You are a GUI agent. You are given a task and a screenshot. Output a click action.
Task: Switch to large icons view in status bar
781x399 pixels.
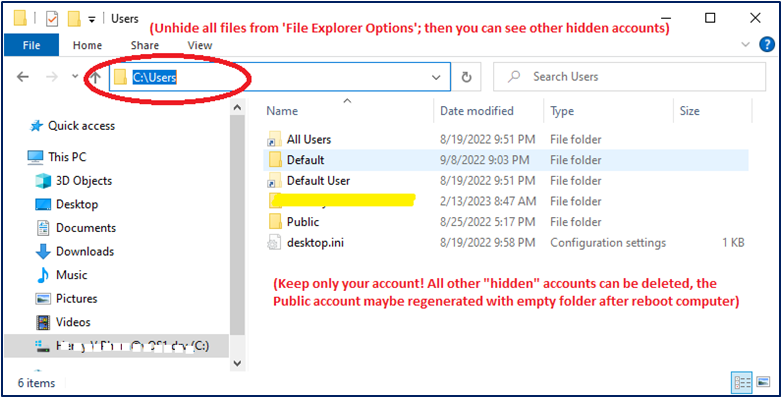[x=763, y=383]
